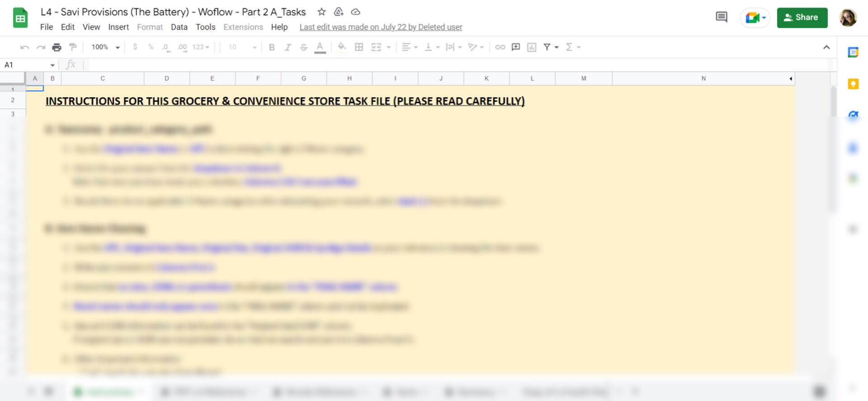This screenshot has height=401, width=868.
Task: Increase decimal places
Action: pos(182,47)
